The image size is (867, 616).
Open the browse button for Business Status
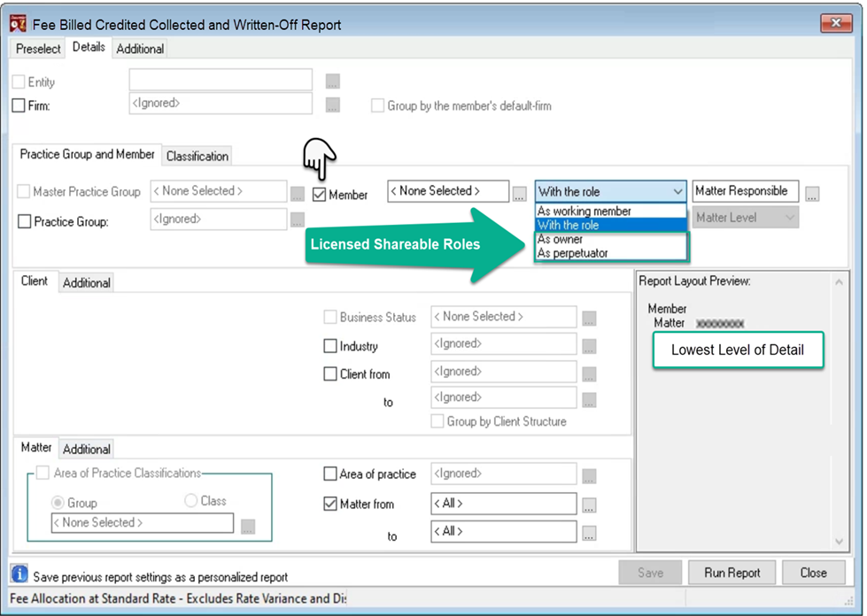pyautogui.click(x=590, y=319)
